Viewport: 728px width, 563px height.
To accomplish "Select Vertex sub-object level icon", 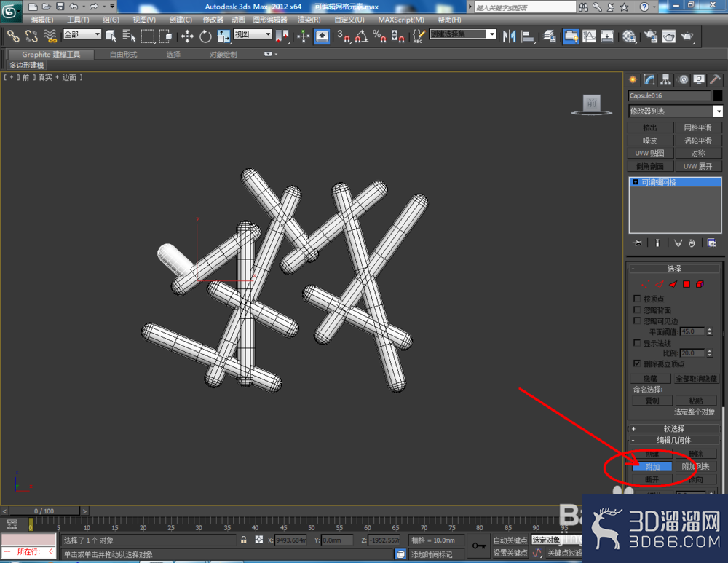I will 645,284.
